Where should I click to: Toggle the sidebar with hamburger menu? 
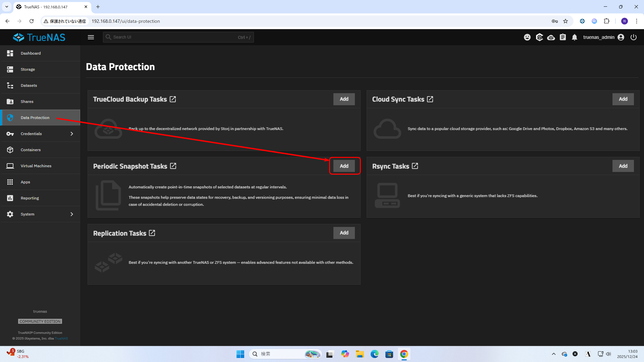point(91,37)
